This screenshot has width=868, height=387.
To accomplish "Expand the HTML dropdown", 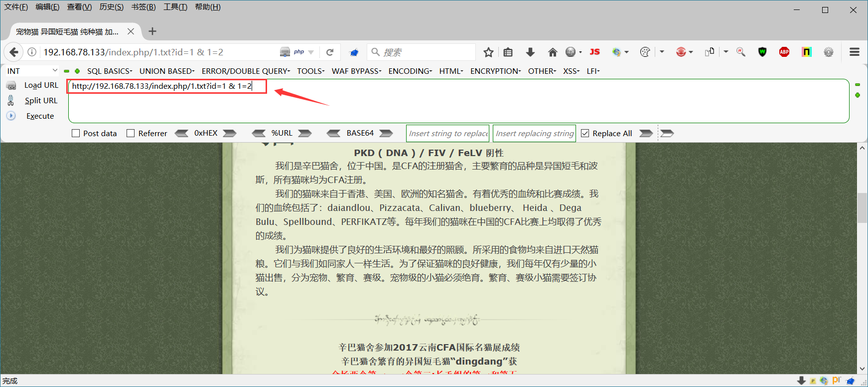I will (x=451, y=71).
